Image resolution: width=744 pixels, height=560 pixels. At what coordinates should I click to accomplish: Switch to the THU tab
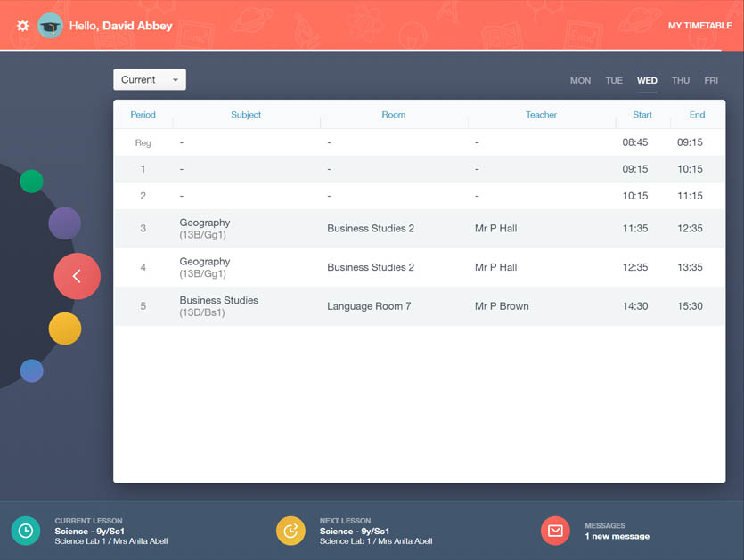pyautogui.click(x=681, y=81)
